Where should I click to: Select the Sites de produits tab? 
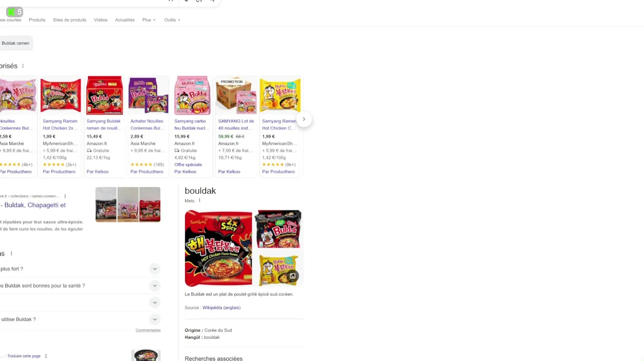(70, 20)
